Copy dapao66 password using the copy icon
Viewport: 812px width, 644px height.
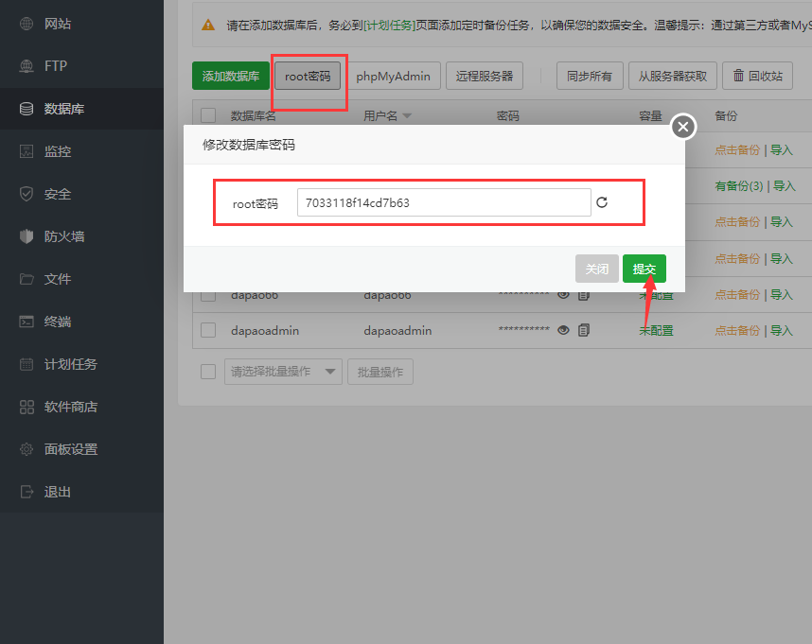tap(582, 294)
